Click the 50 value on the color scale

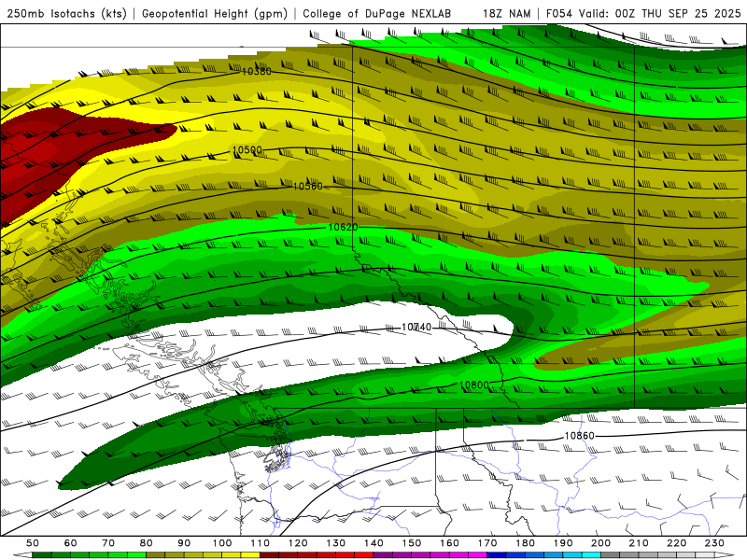33,543
